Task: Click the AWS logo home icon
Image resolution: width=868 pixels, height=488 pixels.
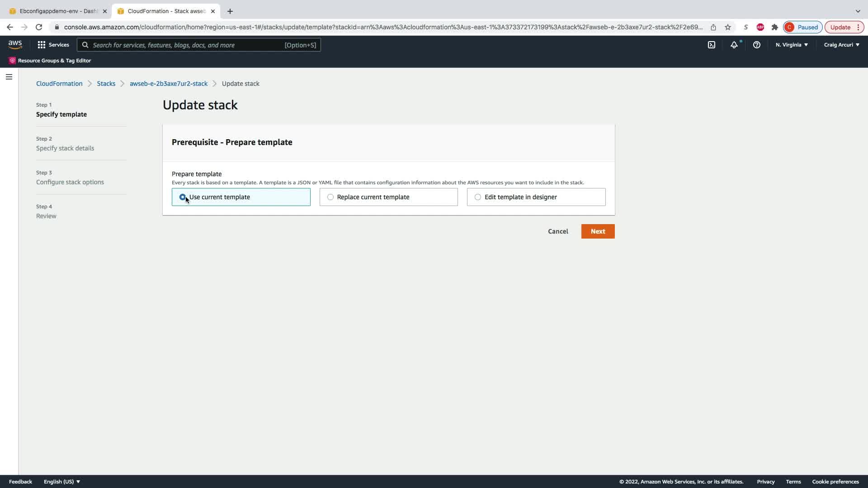Action: (x=15, y=45)
